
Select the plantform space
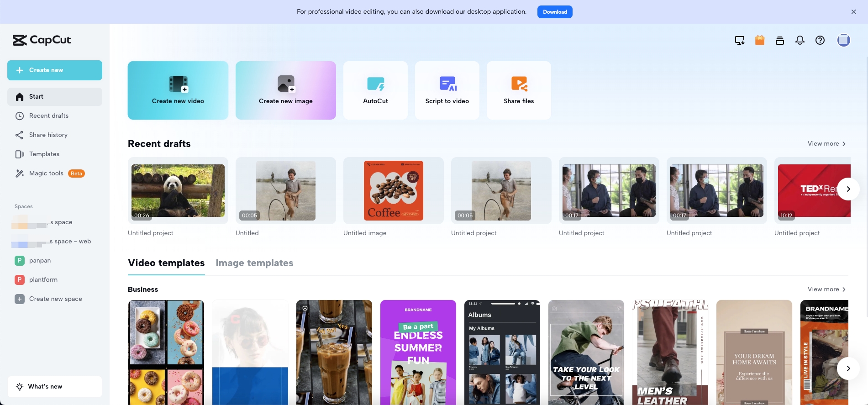point(55,280)
